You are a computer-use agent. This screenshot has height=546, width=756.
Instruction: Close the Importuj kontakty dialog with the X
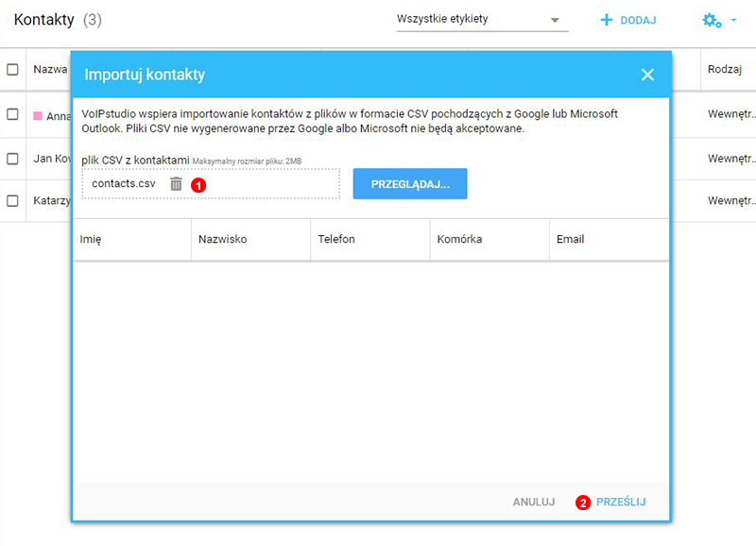tap(647, 75)
